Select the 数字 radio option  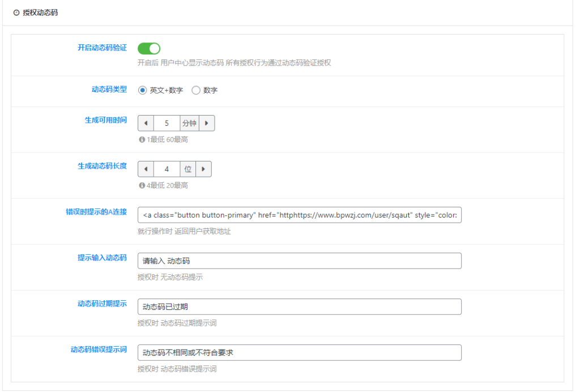(x=195, y=91)
